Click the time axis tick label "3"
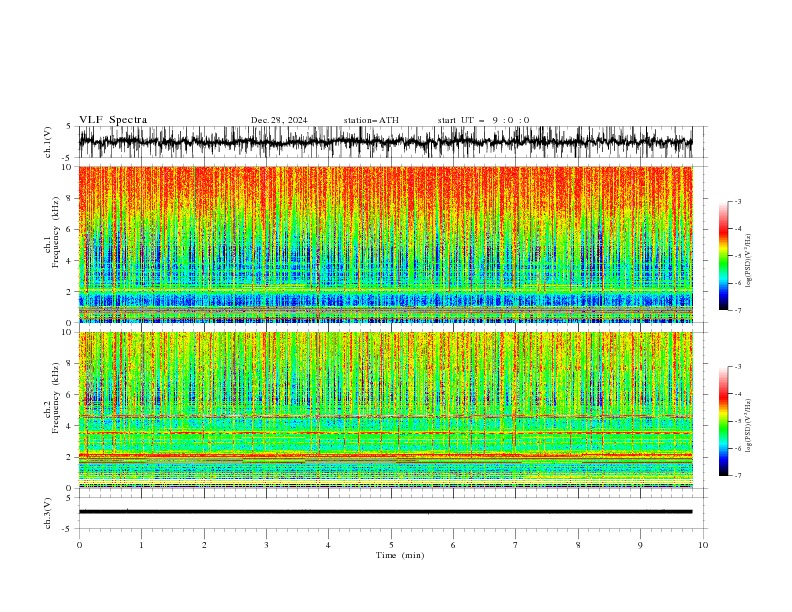The height and width of the screenshot is (612, 792). pyautogui.click(x=266, y=545)
